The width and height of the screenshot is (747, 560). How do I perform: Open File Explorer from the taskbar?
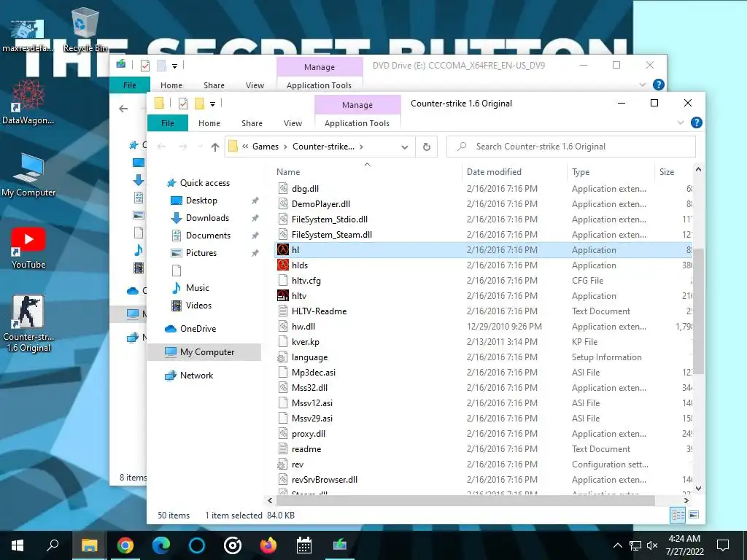point(89,545)
